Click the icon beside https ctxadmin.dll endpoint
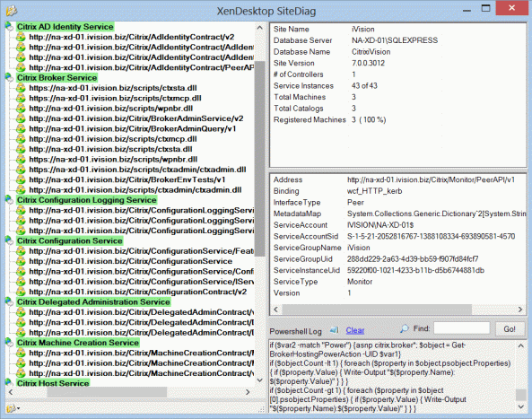Image resolution: width=532 pixels, height=419 pixels. pyautogui.click(x=21, y=170)
